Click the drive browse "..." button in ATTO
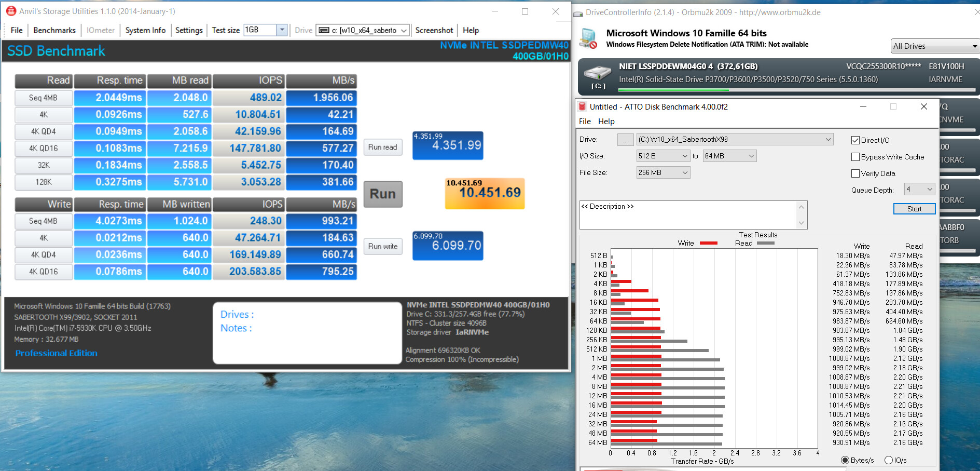This screenshot has width=980, height=471. 626,140
